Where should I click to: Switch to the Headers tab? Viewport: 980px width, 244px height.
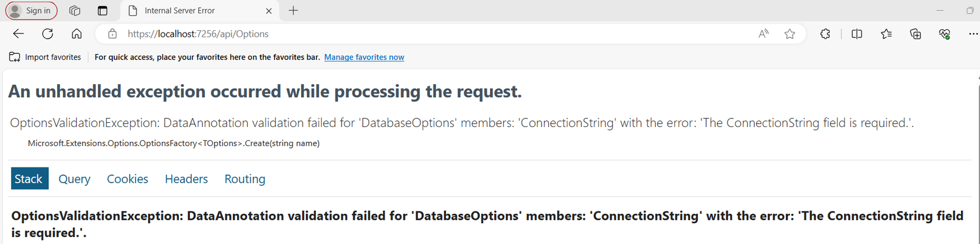pos(186,179)
